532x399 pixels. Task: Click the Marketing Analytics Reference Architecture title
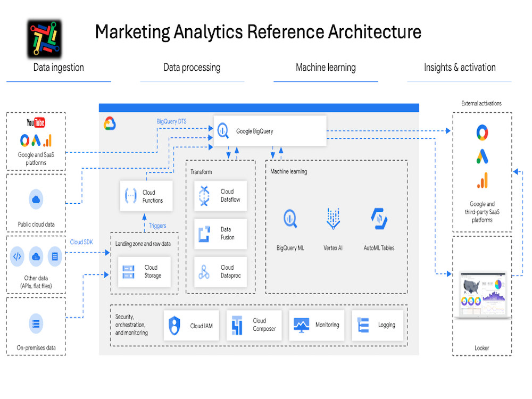tap(258, 32)
